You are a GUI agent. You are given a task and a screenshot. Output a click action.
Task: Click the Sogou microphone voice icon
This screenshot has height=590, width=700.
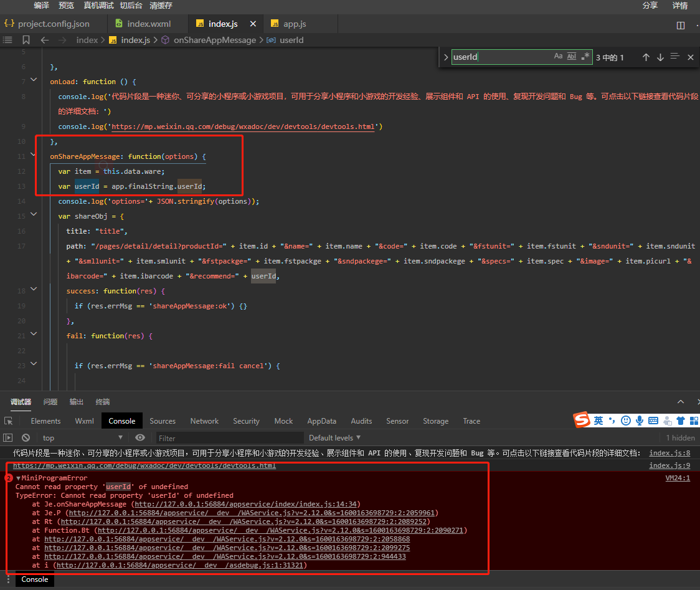click(x=640, y=421)
